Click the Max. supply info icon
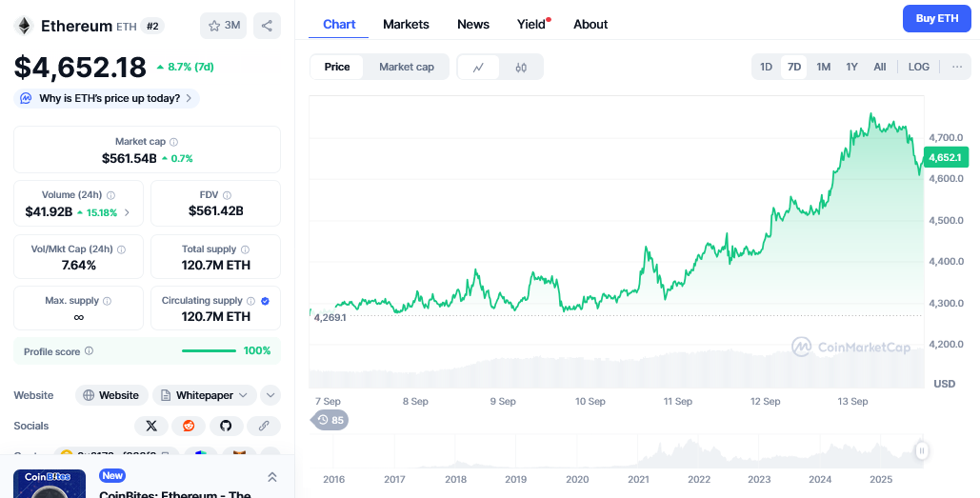The height and width of the screenshot is (498, 980). click(107, 301)
